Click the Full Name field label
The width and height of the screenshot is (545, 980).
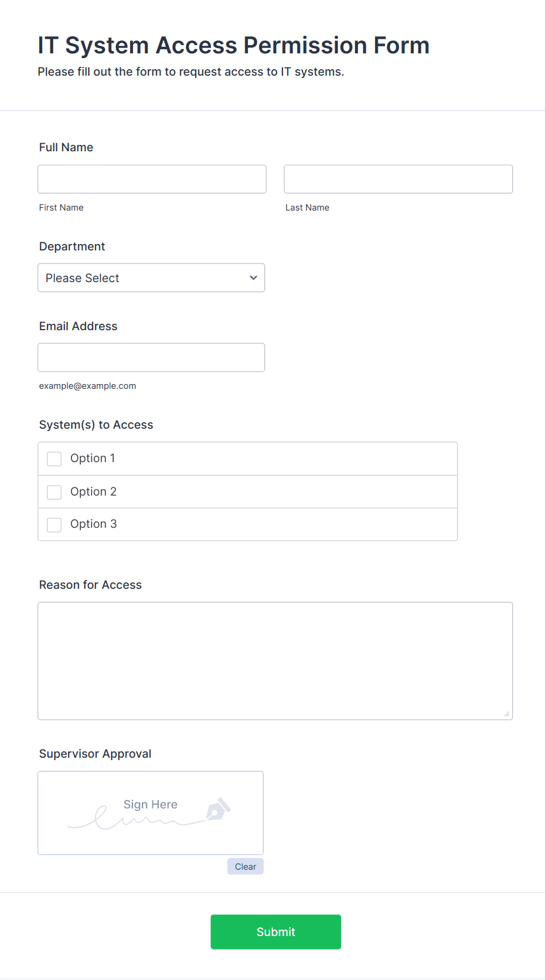click(66, 147)
